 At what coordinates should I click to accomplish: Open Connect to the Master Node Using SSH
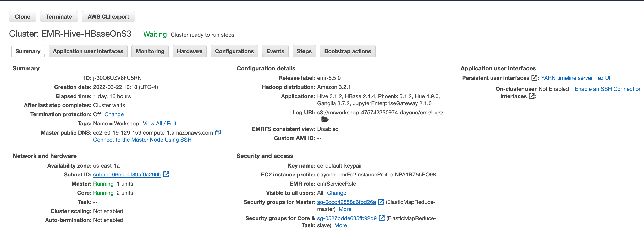tap(142, 140)
